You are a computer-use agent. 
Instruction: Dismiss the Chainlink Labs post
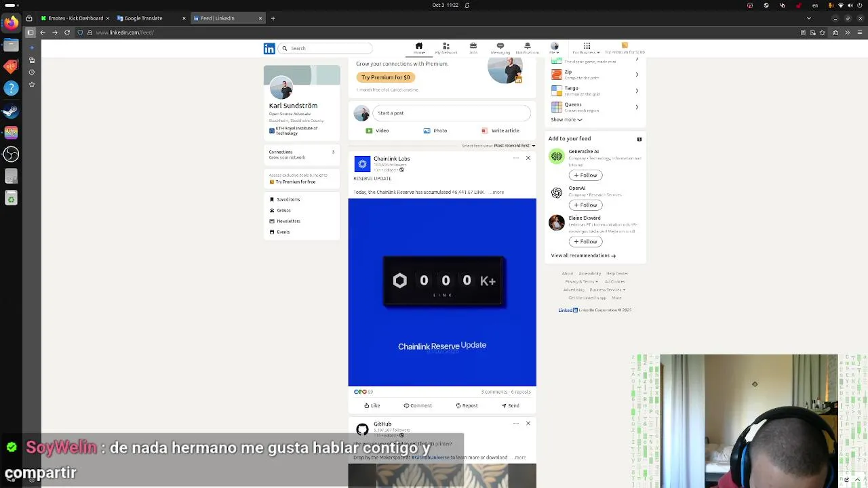(528, 158)
